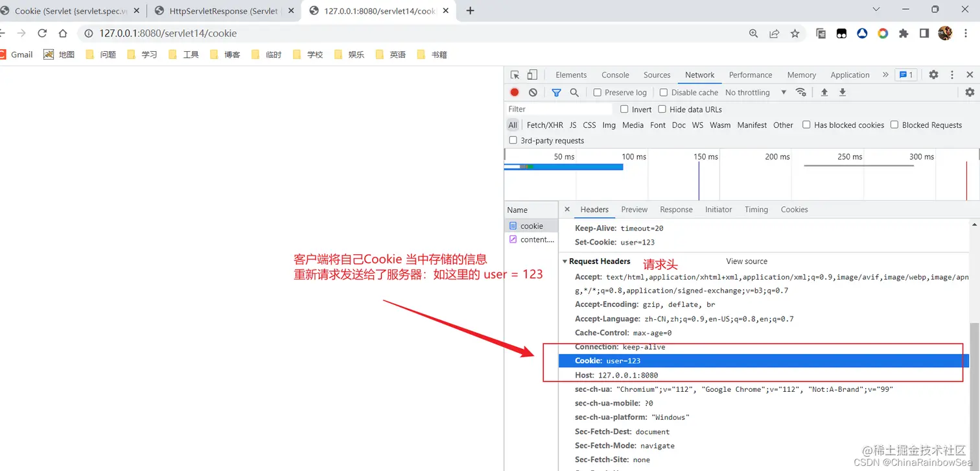Collapse the Request Headers section
The image size is (980, 471).
(565, 261)
